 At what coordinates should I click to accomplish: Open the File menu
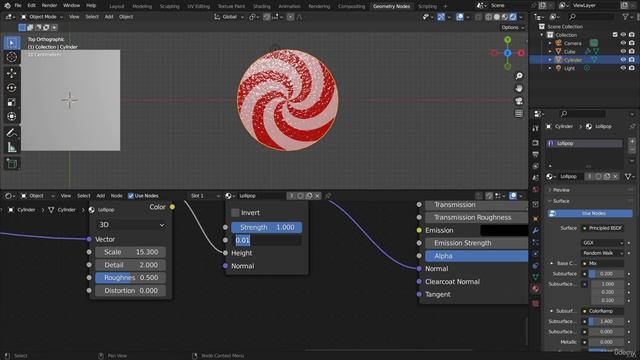click(x=18, y=6)
